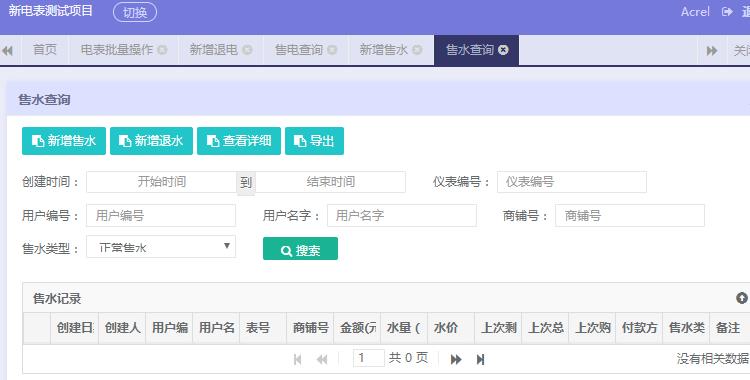Click the 新增退水 button
This screenshot has height=380, width=750.
(151, 141)
